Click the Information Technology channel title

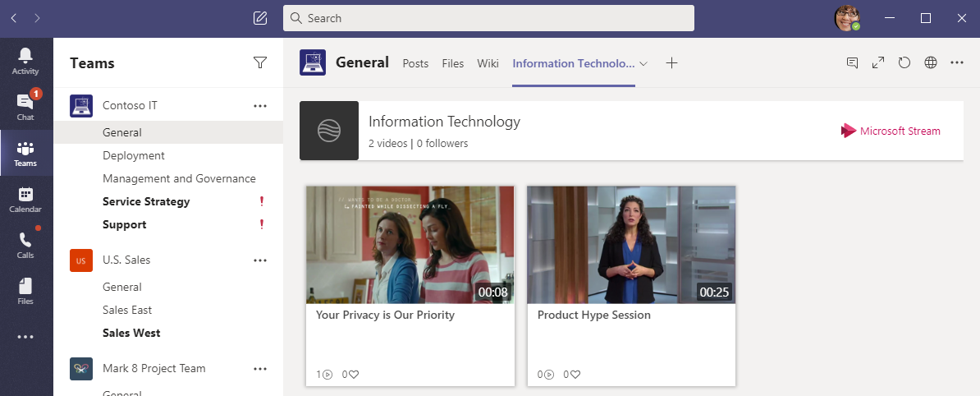point(444,122)
